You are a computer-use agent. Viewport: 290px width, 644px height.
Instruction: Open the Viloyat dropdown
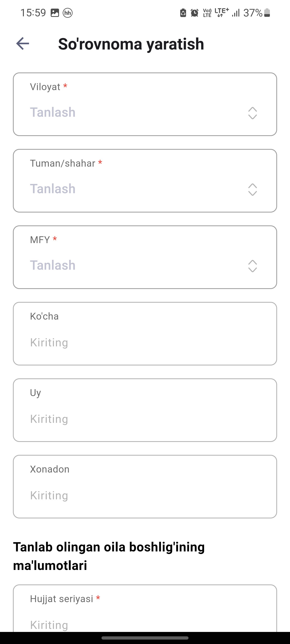tap(145, 104)
